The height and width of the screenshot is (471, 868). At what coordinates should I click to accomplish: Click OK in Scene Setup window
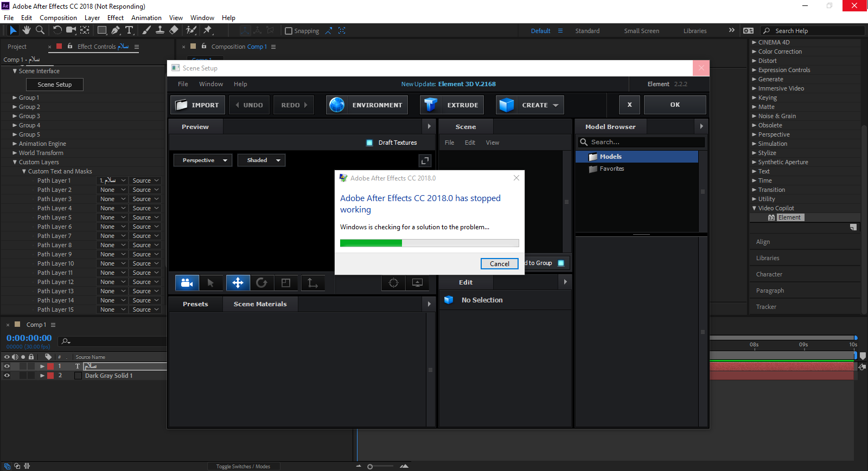pyautogui.click(x=675, y=105)
